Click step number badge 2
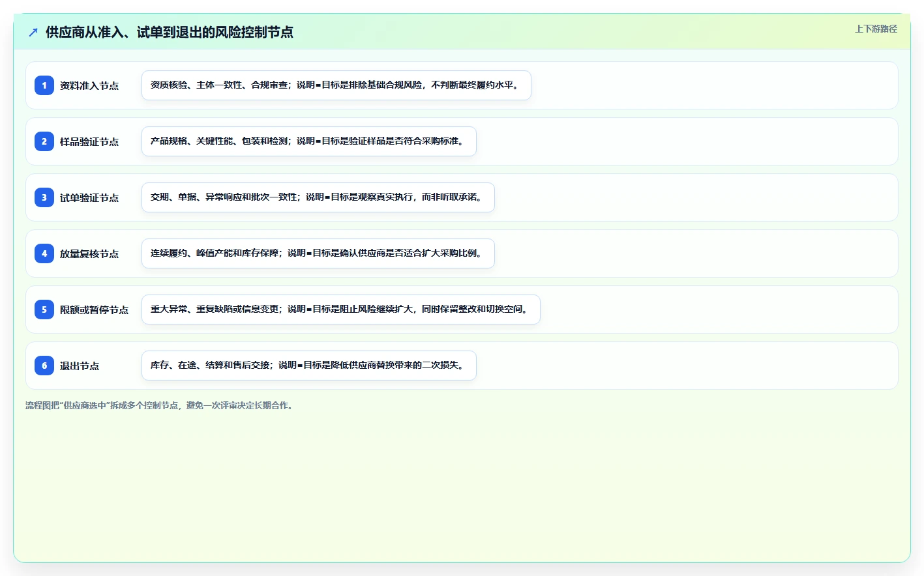The image size is (924, 576). [x=44, y=141]
